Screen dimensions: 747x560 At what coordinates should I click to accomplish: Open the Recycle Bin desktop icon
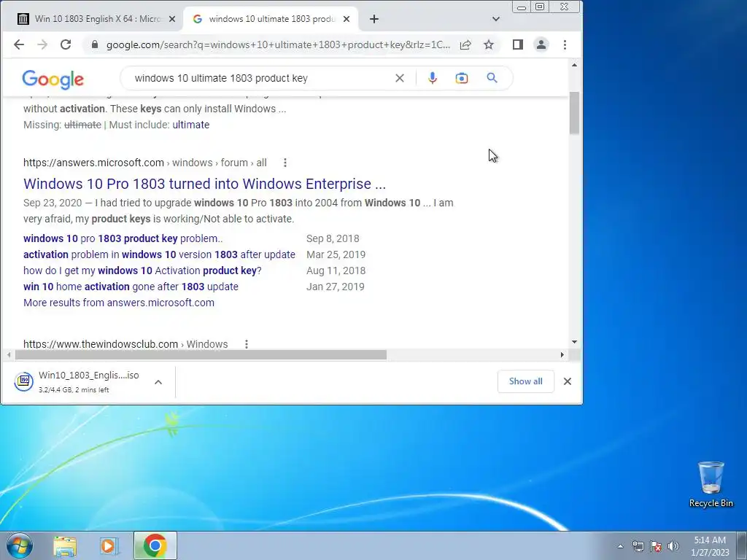711,484
